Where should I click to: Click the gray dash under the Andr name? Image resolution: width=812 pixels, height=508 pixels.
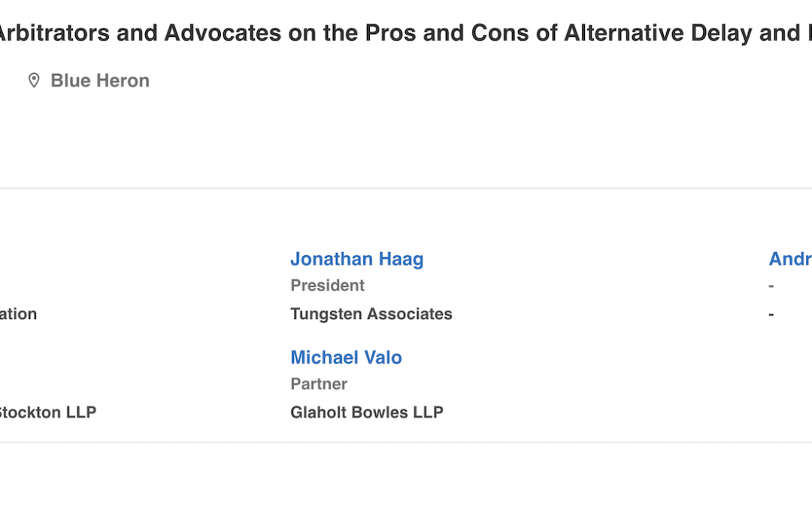[771, 286]
